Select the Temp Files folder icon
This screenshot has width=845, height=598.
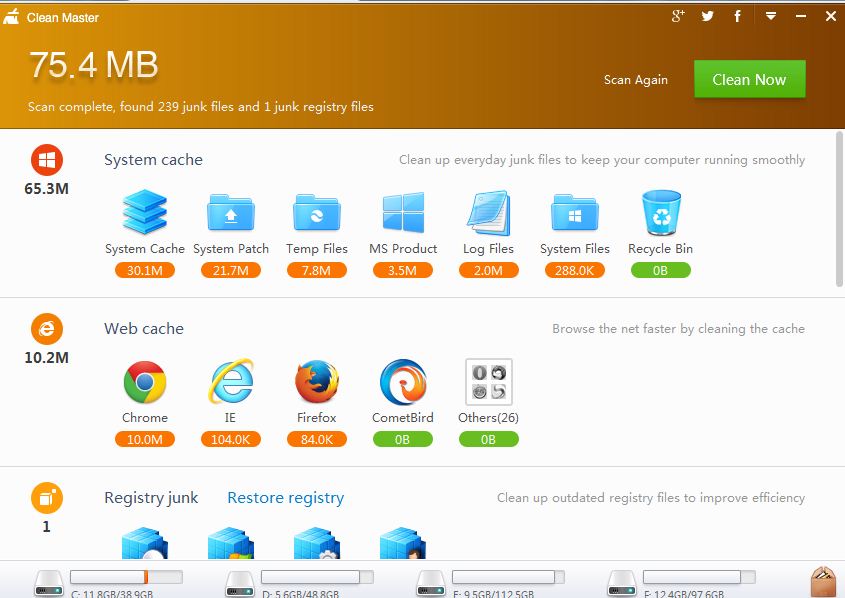[316, 212]
